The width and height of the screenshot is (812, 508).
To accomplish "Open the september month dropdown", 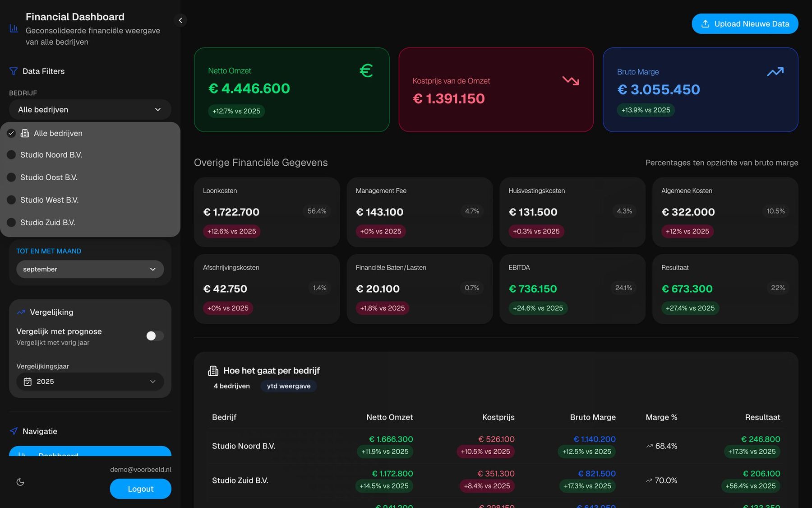I will click(x=90, y=269).
